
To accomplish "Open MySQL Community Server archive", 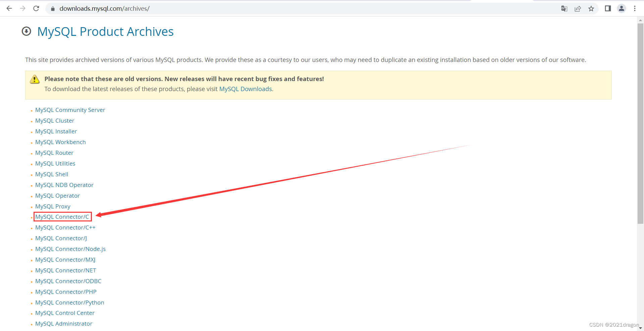I will tap(70, 110).
